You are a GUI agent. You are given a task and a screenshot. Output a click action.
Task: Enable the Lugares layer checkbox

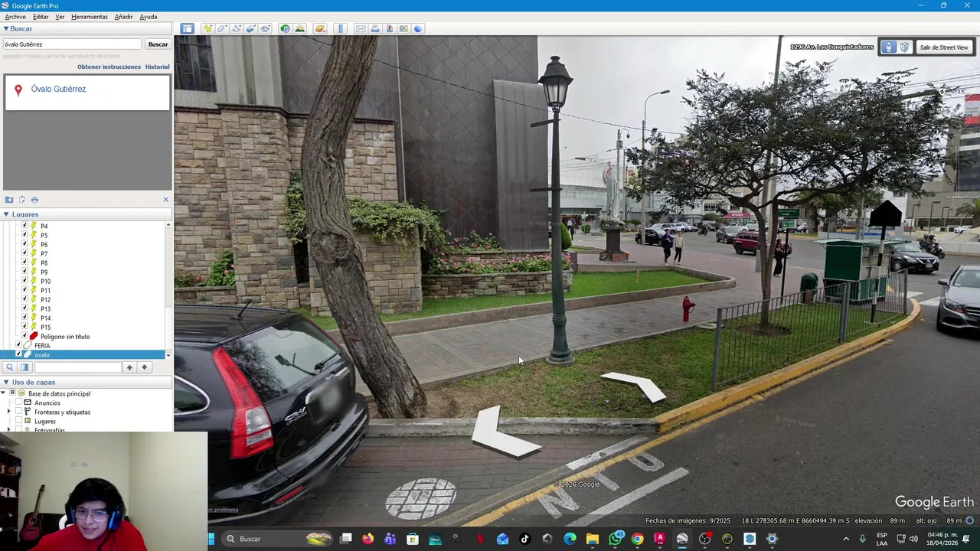pos(18,421)
